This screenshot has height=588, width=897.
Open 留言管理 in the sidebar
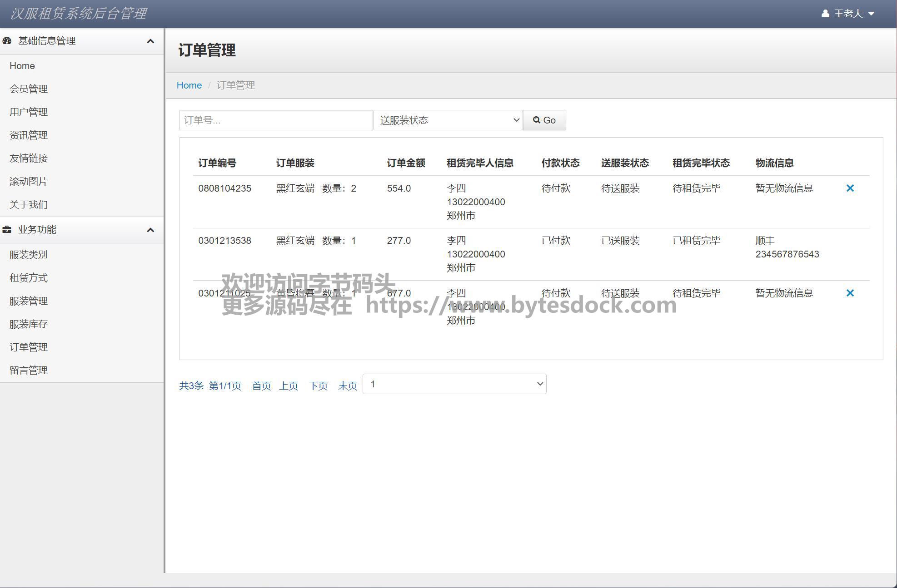tap(29, 371)
